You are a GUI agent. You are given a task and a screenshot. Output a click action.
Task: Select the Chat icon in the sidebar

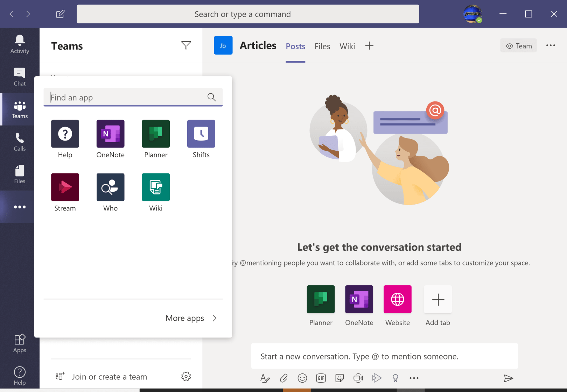[19, 76]
